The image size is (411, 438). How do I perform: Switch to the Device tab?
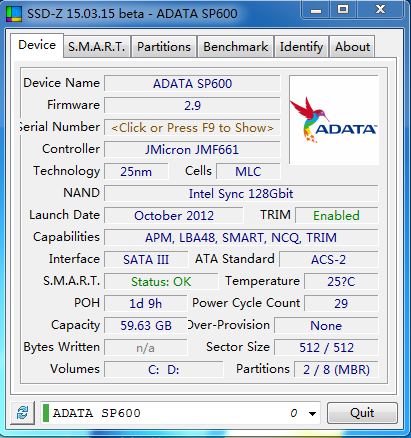[x=37, y=45]
